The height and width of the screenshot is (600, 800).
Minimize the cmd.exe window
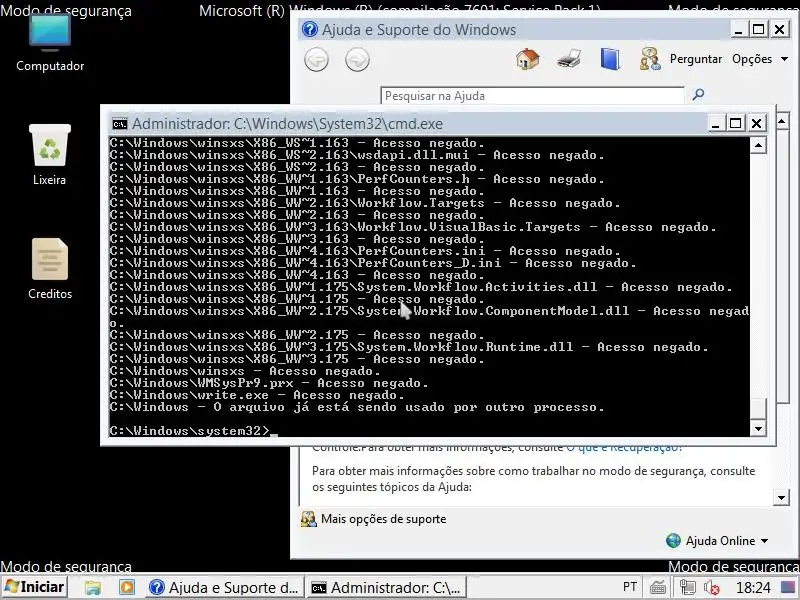pyautogui.click(x=715, y=123)
